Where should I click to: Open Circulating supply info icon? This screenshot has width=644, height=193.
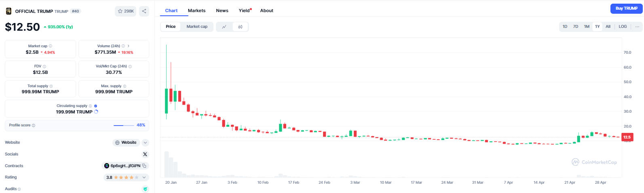pos(90,106)
